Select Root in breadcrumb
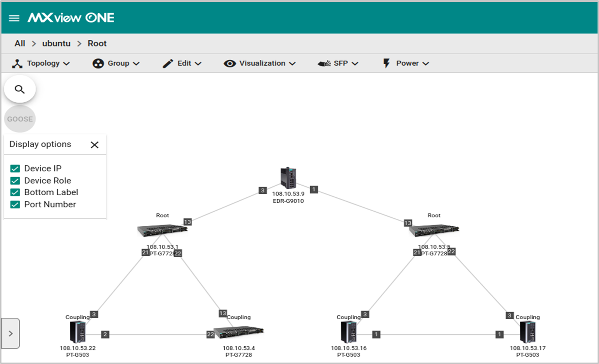599x364 pixels. (97, 43)
